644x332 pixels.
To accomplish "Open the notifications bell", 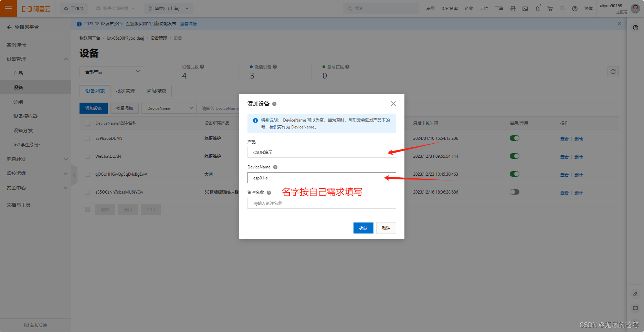I will click(x=537, y=9).
